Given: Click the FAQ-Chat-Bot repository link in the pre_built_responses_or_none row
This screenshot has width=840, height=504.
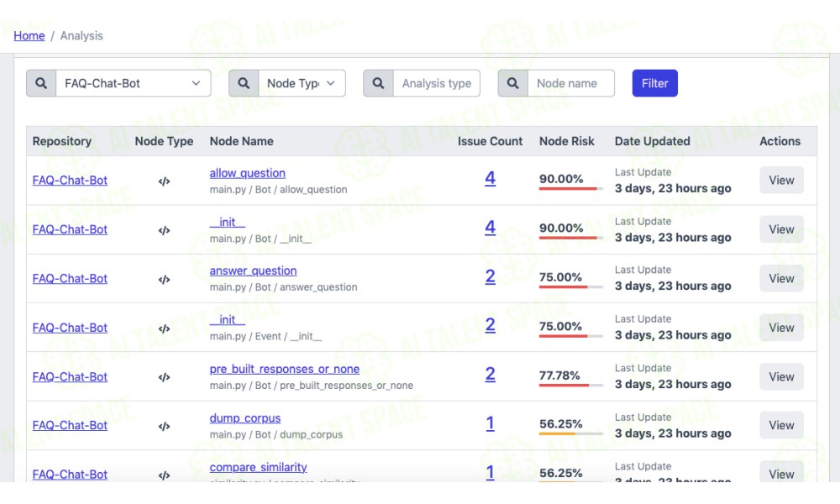Looking at the screenshot, I should tap(70, 377).
